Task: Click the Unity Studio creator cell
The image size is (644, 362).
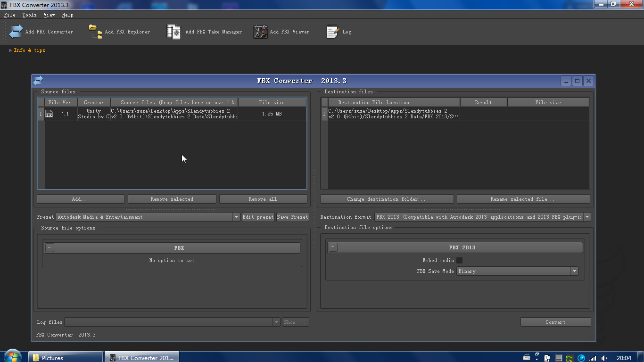Action: click(94, 114)
